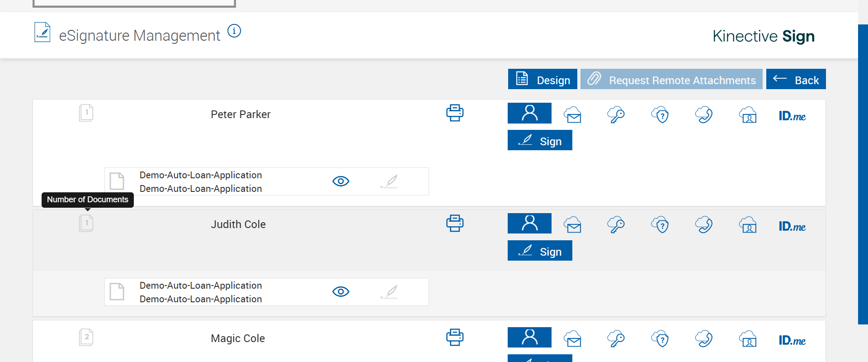Screen dimensions: 868x362
Task: Select in-person signer option for Judith Cole
Action: point(529,223)
